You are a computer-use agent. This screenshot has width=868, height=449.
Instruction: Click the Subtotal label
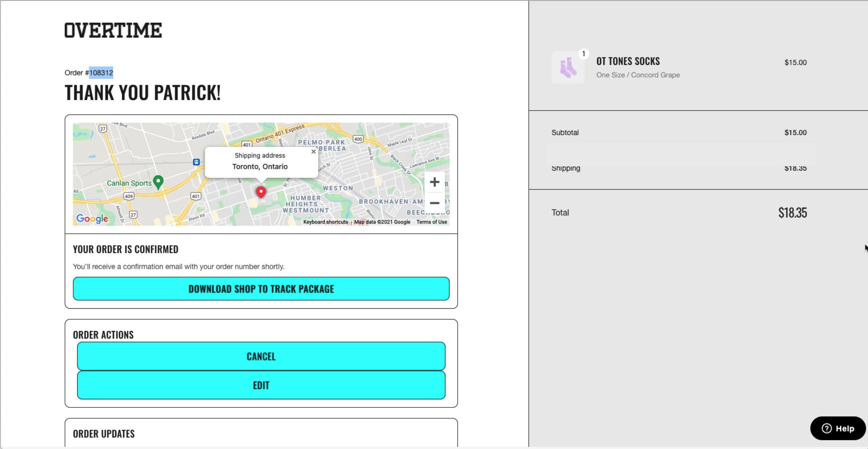click(565, 132)
